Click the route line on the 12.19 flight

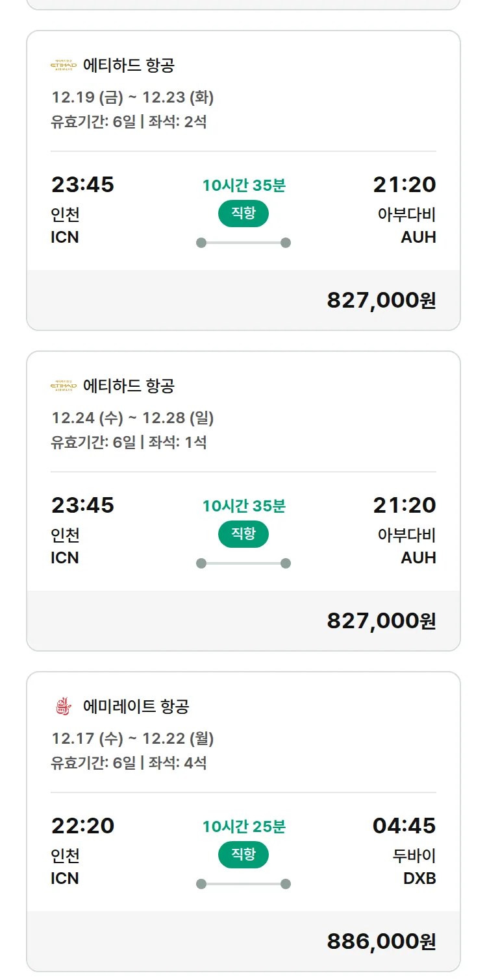243,243
